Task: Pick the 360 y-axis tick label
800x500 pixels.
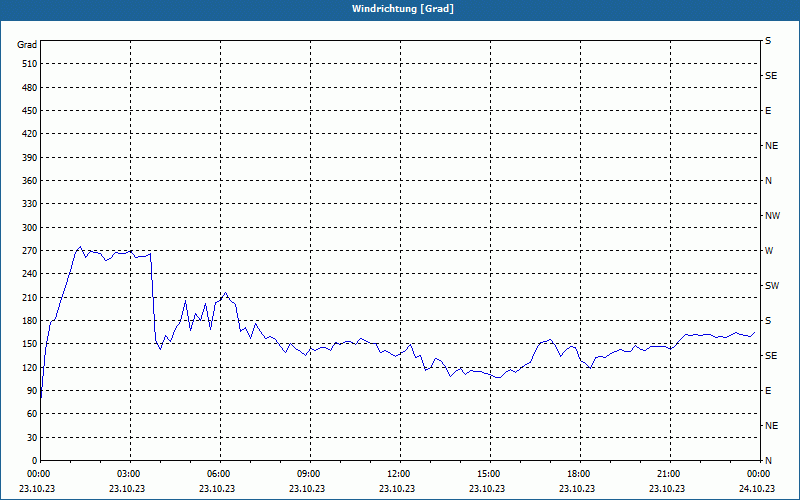Action: [x=30, y=181]
